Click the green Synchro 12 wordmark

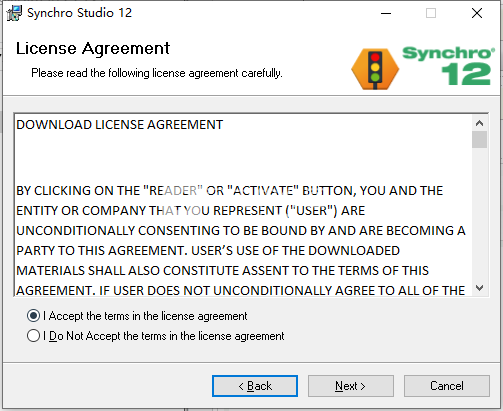(x=448, y=65)
